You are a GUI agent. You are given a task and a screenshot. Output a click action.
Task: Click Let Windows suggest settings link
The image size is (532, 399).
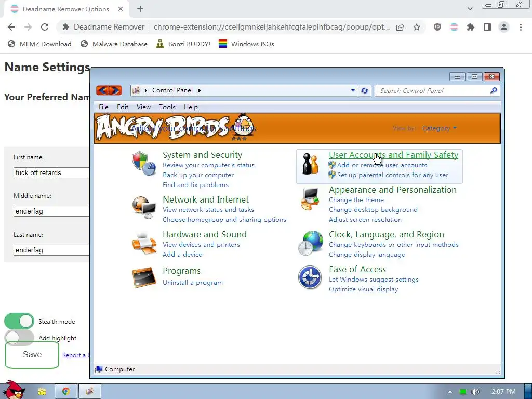coord(374,280)
